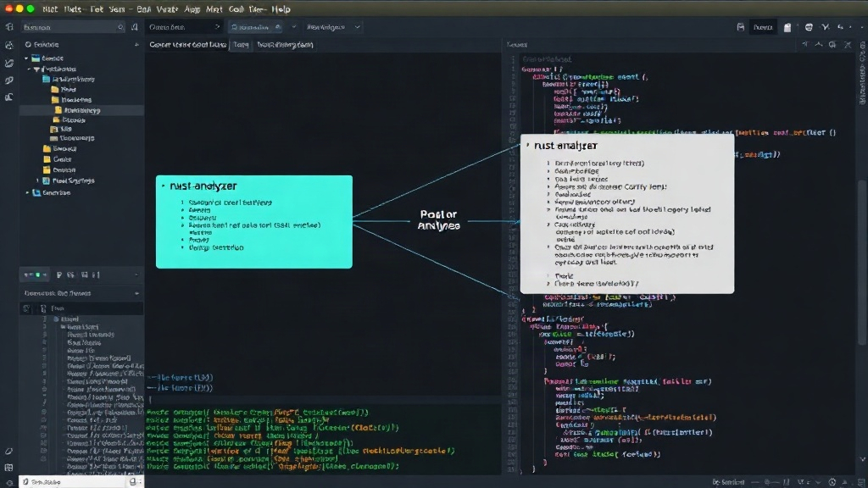Click the small standalone chevron after the highlighted toolbar button
This screenshot has height=488, width=868.
[294, 27]
